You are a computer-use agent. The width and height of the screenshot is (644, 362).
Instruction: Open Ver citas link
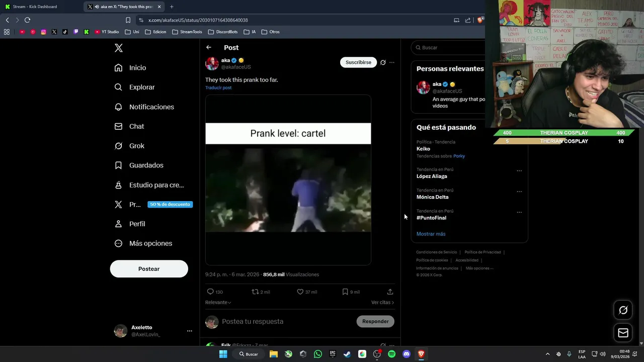tap(382, 302)
